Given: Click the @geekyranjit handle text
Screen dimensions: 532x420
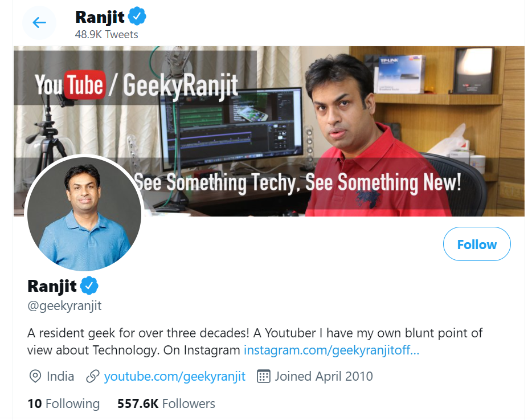Looking at the screenshot, I should [64, 305].
